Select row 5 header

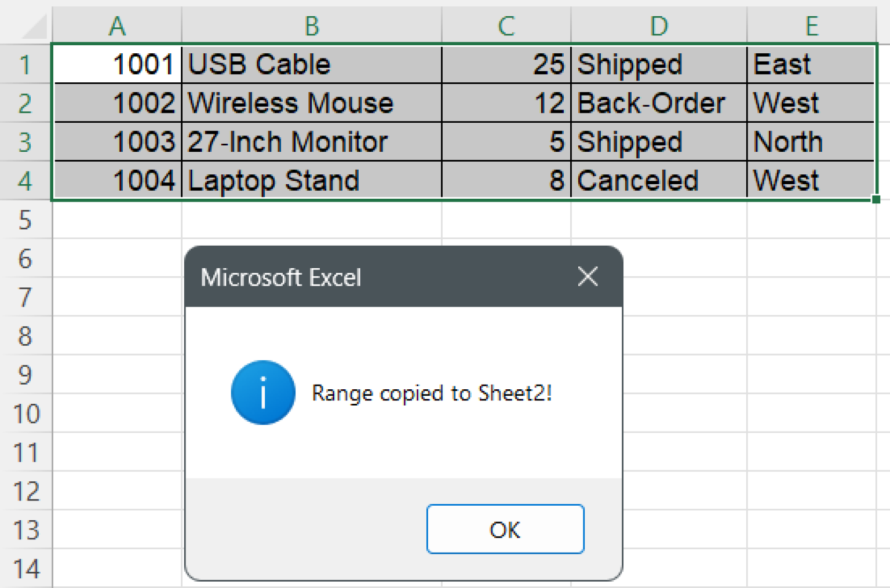point(25,220)
